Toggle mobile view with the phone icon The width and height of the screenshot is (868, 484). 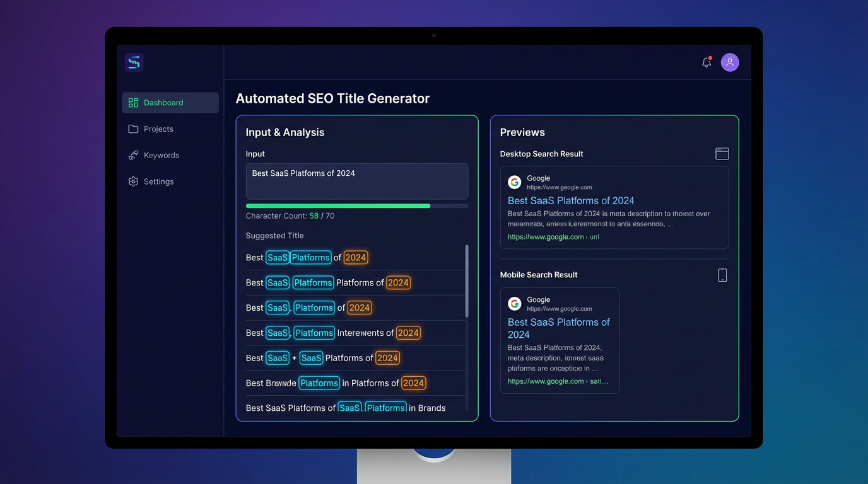point(722,274)
